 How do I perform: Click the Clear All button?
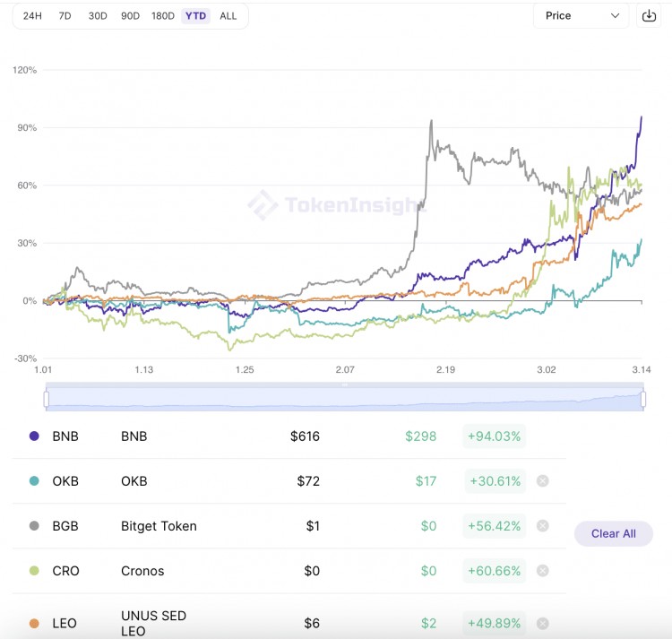613,533
